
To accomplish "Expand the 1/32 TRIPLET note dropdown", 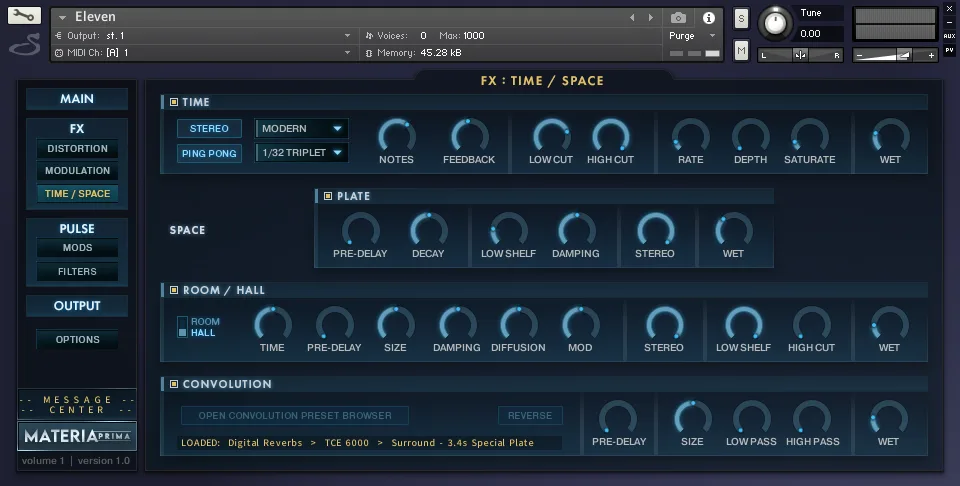I will pos(302,153).
